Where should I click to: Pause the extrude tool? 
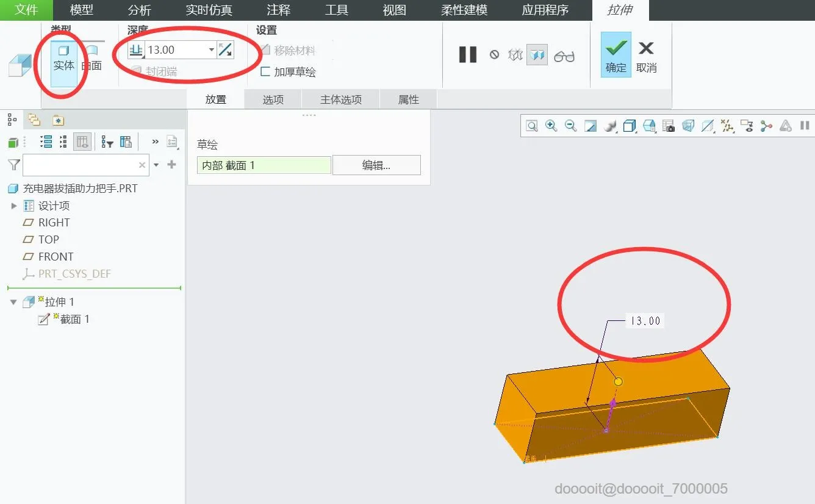click(x=468, y=55)
